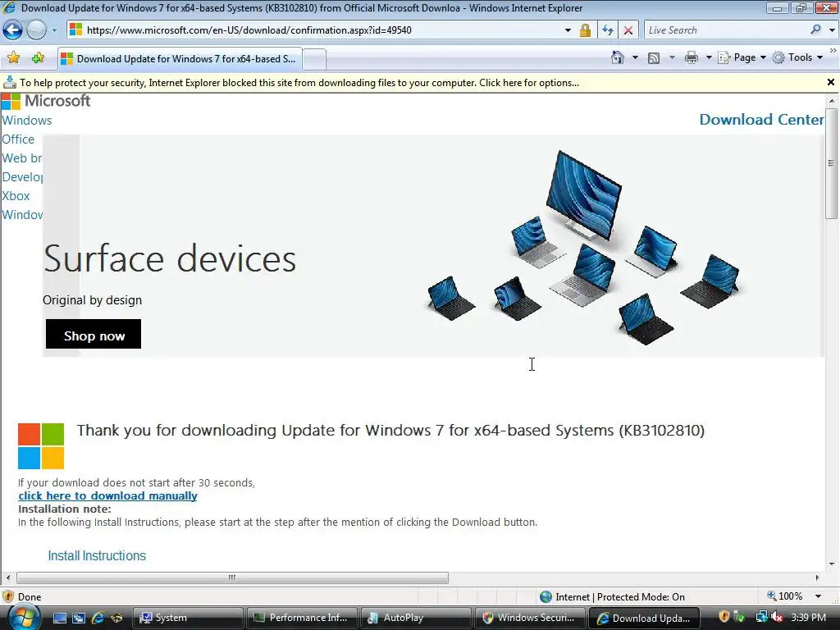This screenshot has width=840, height=630.
Task: Click the Print icon
Action: click(692, 57)
